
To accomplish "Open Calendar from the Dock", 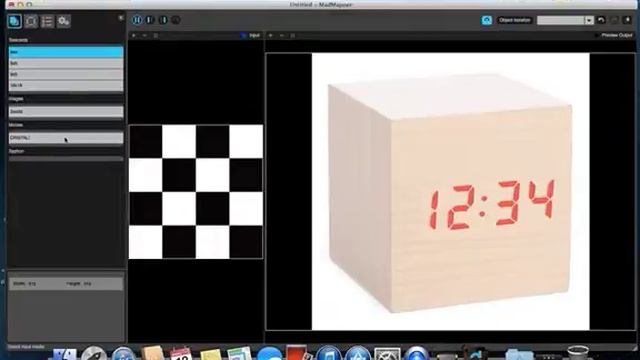I will [181, 354].
